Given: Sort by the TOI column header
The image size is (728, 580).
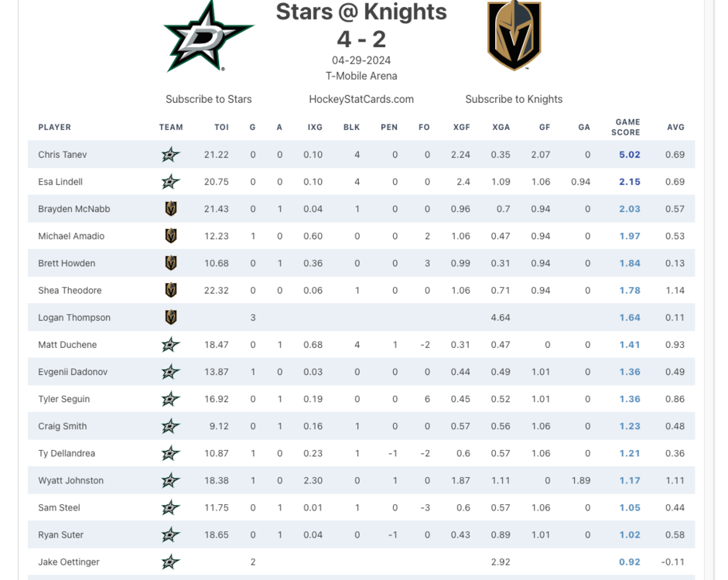Looking at the screenshot, I should (221, 128).
